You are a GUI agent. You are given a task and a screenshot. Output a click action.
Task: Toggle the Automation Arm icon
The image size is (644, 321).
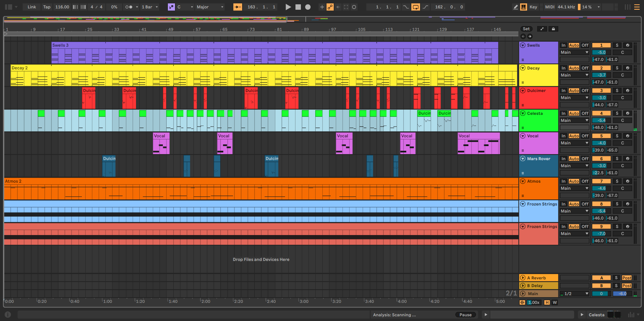tap(330, 7)
